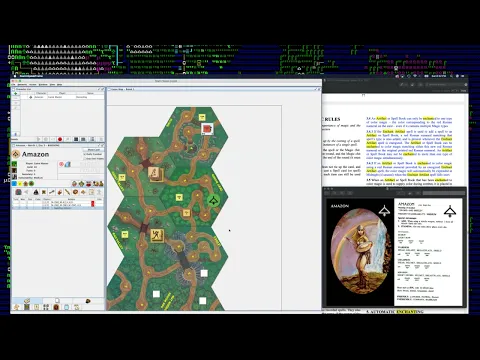
Task: Click the first yellow chit at the map top
Action: pos(202,117)
